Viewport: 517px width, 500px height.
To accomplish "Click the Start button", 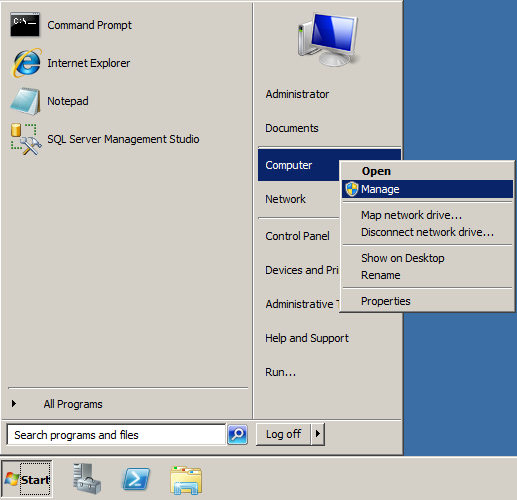I will click(27, 479).
